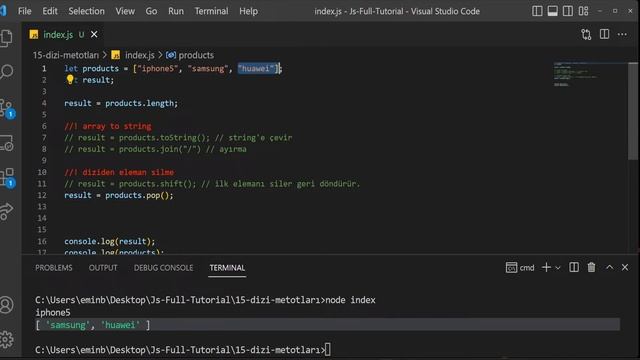Open the Go menu
This screenshot has height=360, width=640.
pos(151,11)
